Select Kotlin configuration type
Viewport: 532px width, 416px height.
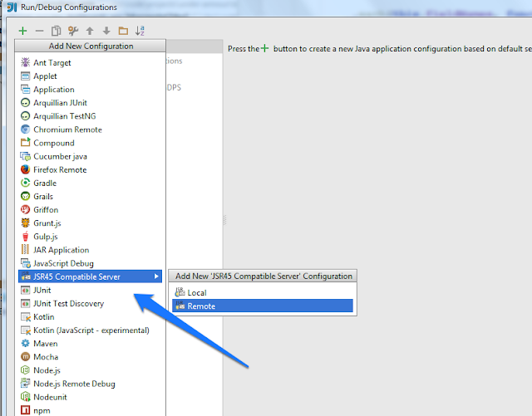(x=90, y=316)
